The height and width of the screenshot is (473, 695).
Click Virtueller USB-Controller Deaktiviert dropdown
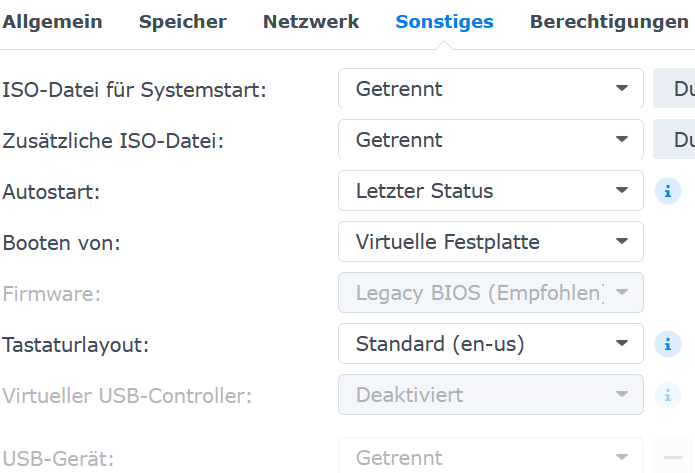point(490,395)
